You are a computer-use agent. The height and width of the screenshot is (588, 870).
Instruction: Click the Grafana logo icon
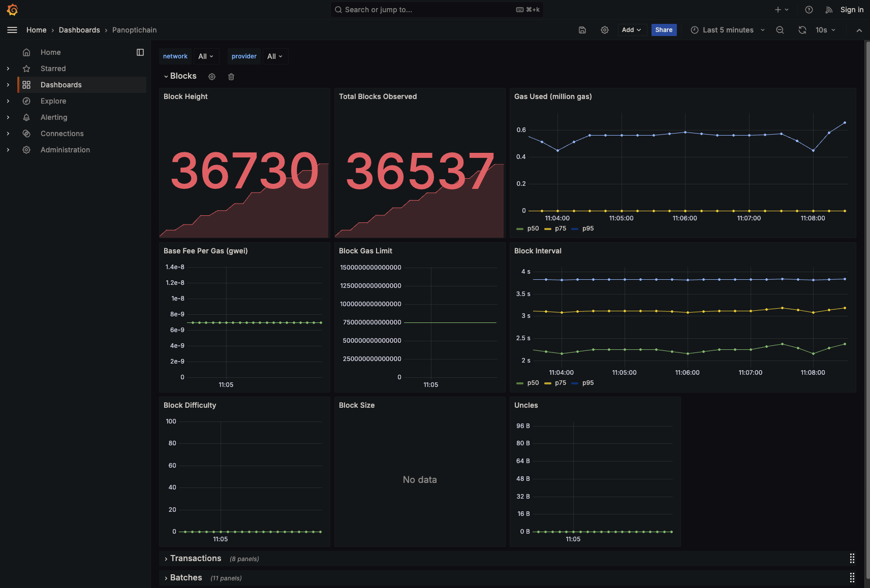(x=12, y=10)
